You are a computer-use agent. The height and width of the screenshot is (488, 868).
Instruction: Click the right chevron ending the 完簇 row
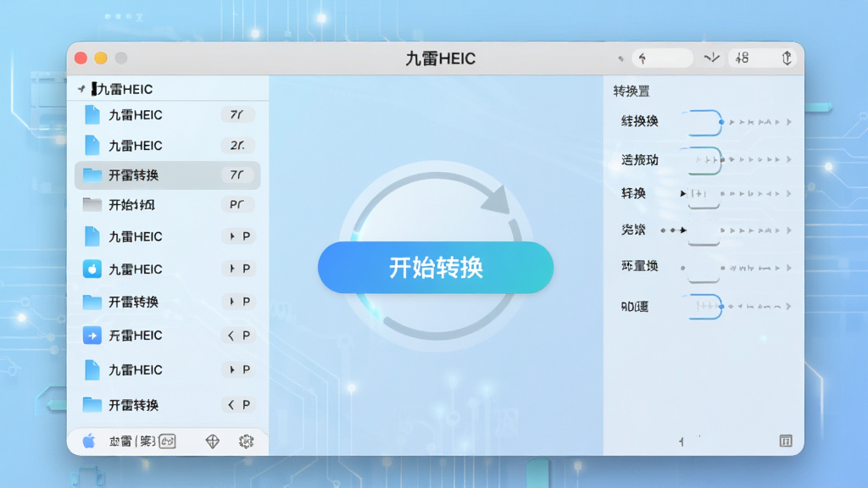(x=789, y=230)
